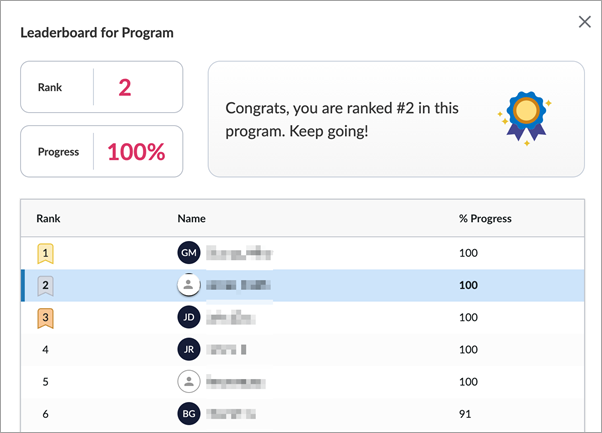Click the % Progress column header
The height and width of the screenshot is (433, 602).
485,218
